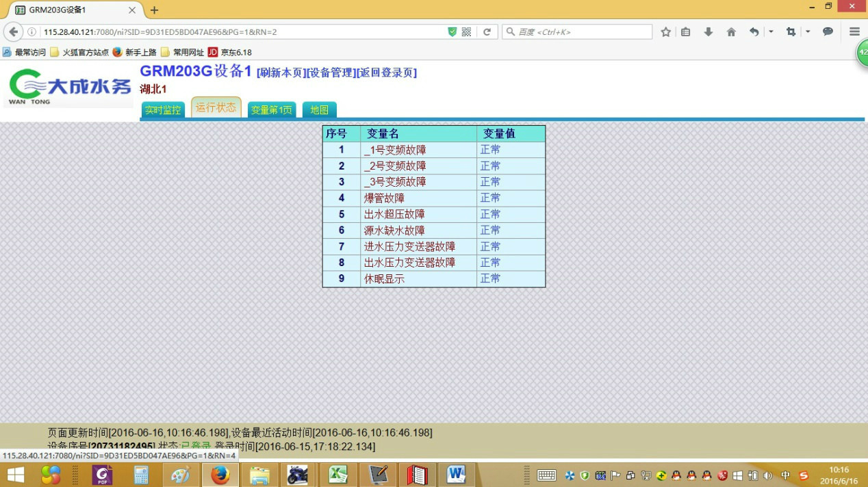Select the 地图 tab

319,110
